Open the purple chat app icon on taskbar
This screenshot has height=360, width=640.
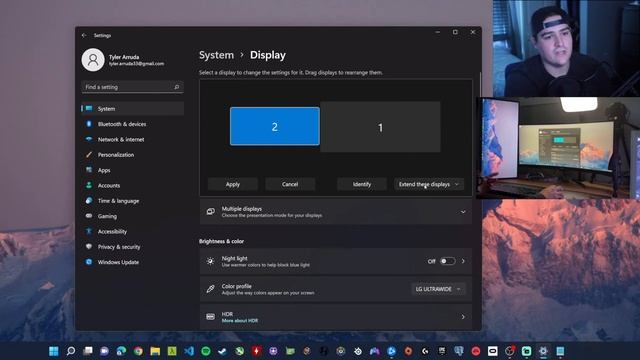pos(104,351)
